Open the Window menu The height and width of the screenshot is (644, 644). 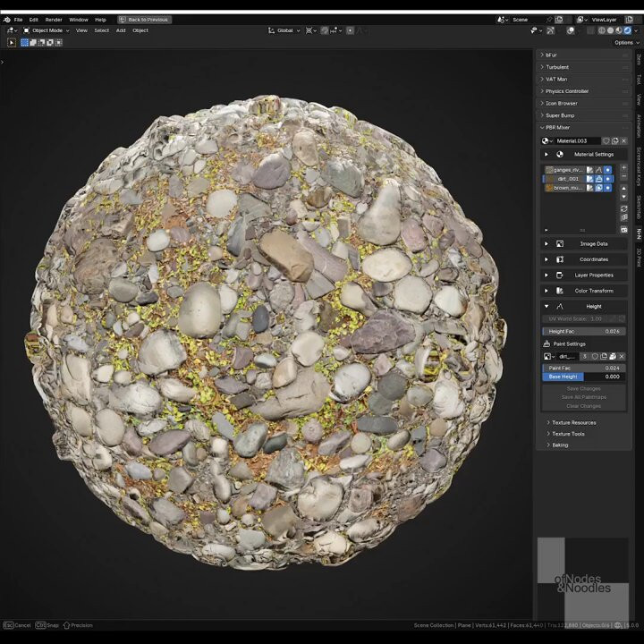(79, 19)
